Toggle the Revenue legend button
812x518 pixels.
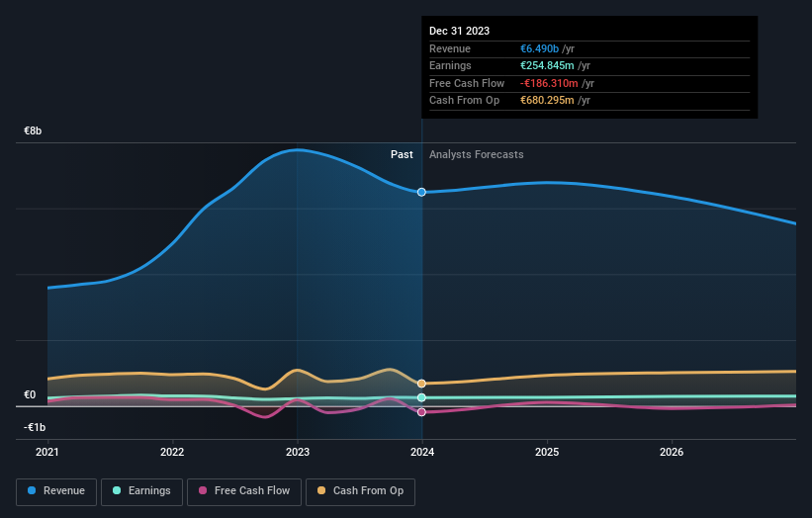56,491
